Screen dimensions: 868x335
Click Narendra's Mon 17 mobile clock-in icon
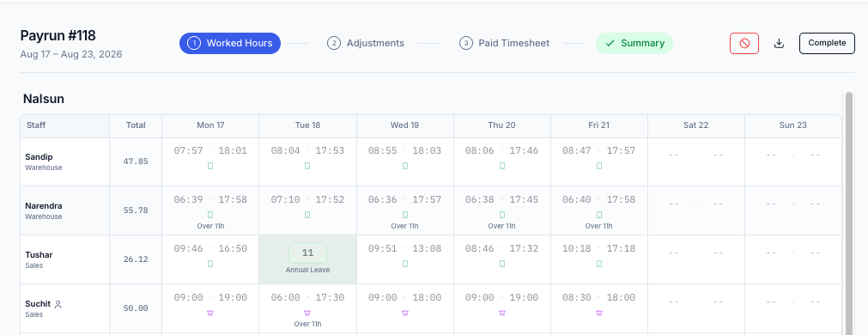tap(210, 214)
